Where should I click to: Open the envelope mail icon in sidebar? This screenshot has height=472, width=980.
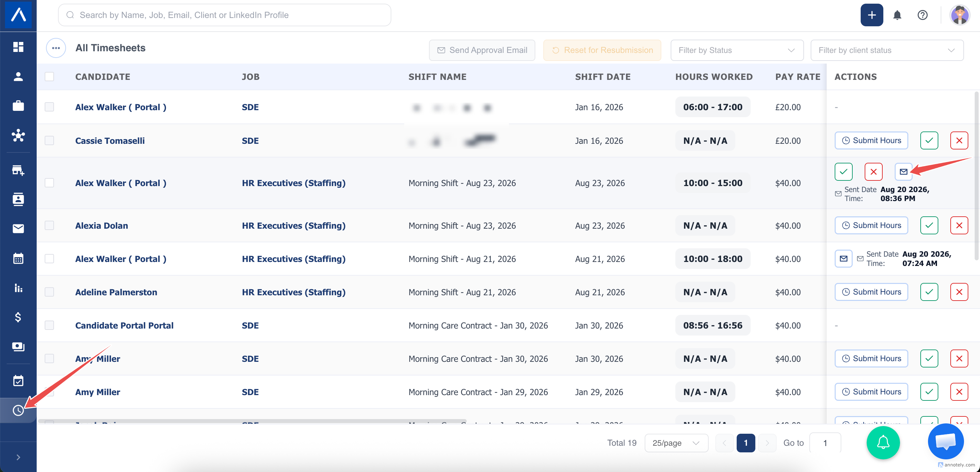point(18,228)
